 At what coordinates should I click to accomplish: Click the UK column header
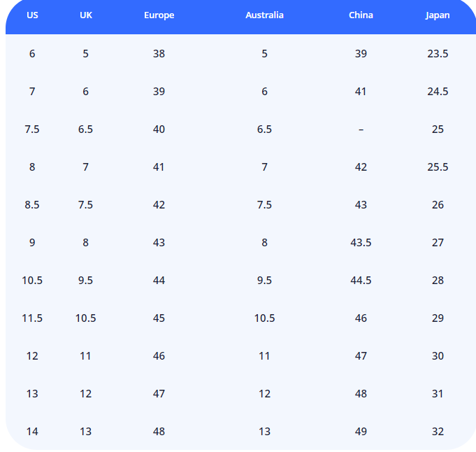85,15
